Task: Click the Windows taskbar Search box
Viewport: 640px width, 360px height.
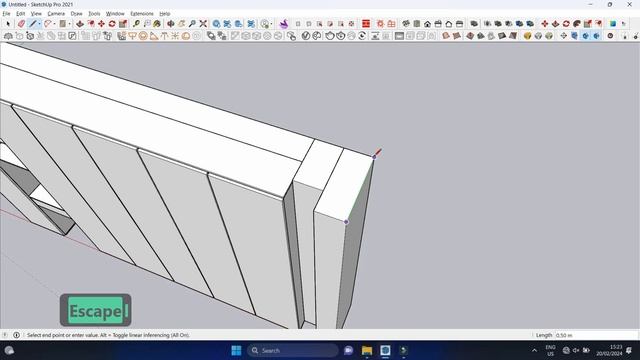Action: (293, 350)
